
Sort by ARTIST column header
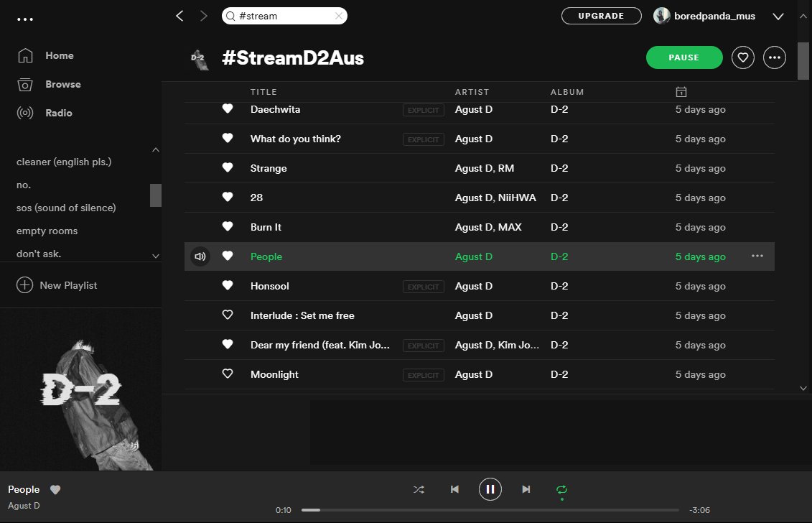click(x=472, y=92)
